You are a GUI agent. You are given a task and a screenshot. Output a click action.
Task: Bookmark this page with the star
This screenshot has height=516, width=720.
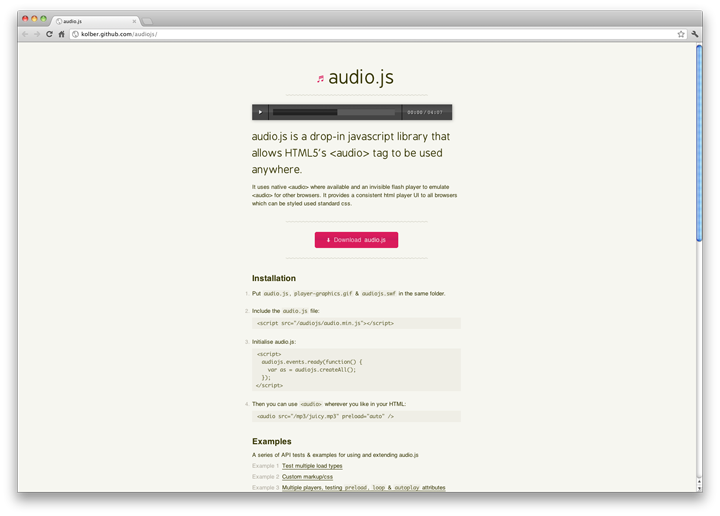point(681,34)
